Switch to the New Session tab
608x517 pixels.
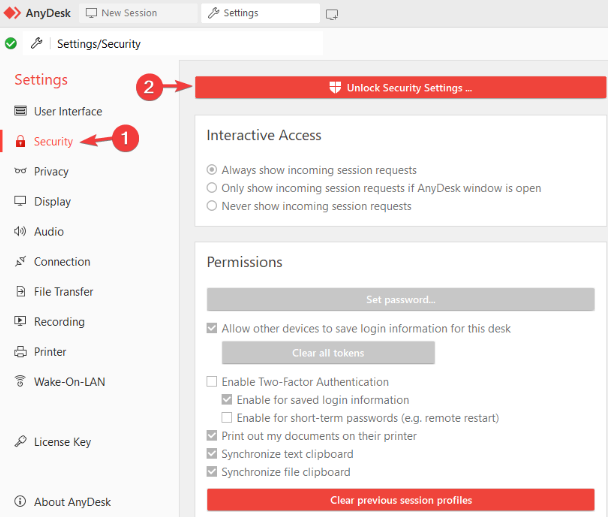138,13
